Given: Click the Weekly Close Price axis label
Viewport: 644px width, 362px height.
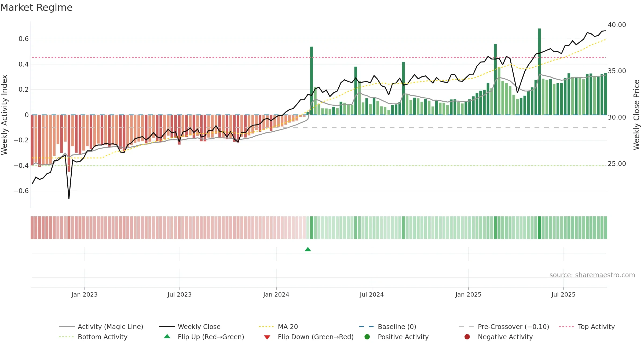Looking at the screenshot, I should [x=636, y=115].
